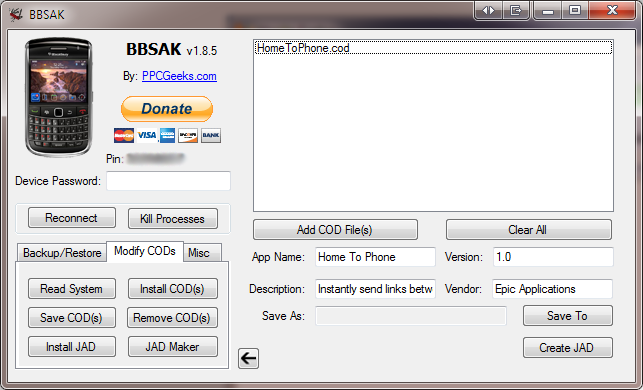
Task: Open the JAD Maker button
Action: 173,347
